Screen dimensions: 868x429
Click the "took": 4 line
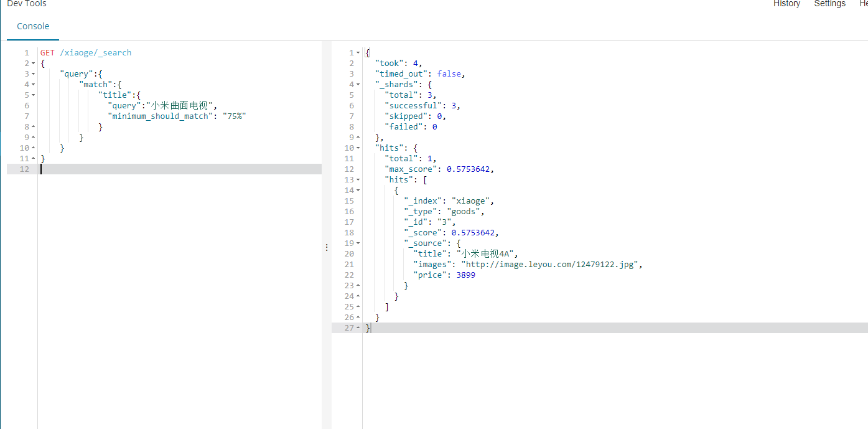click(398, 64)
